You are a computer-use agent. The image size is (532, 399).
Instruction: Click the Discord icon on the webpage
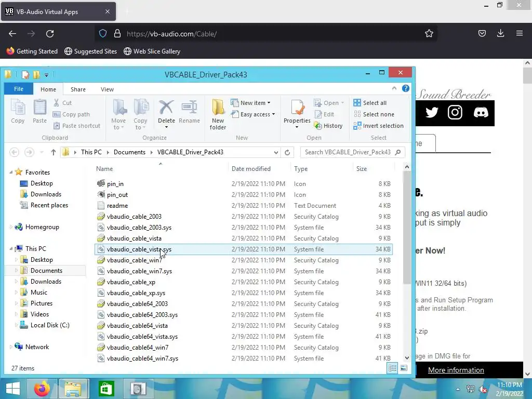click(481, 112)
